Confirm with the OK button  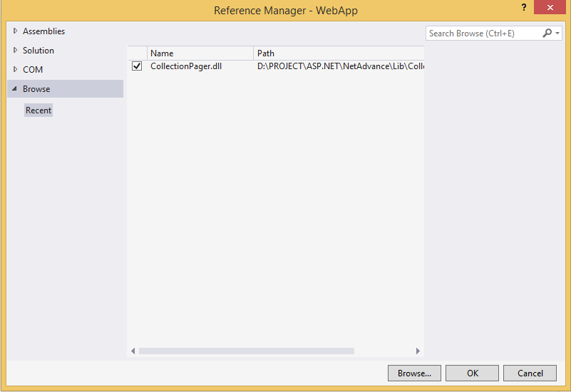point(473,373)
